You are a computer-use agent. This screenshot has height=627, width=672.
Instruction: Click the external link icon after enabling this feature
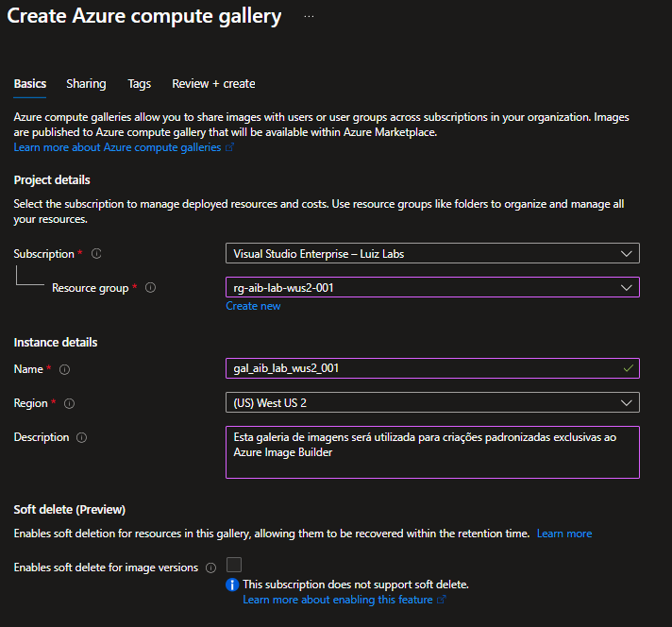click(x=442, y=600)
